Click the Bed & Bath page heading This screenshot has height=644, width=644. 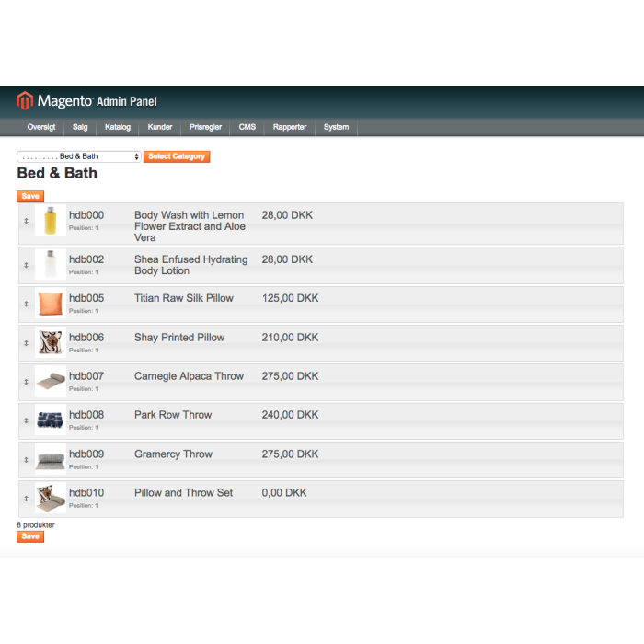point(57,173)
